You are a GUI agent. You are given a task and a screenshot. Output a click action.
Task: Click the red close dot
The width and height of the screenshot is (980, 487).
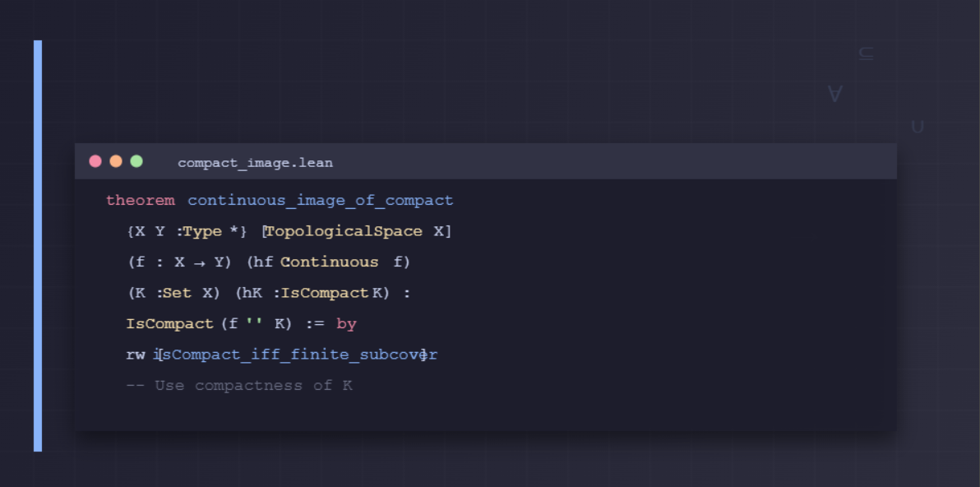(x=95, y=161)
